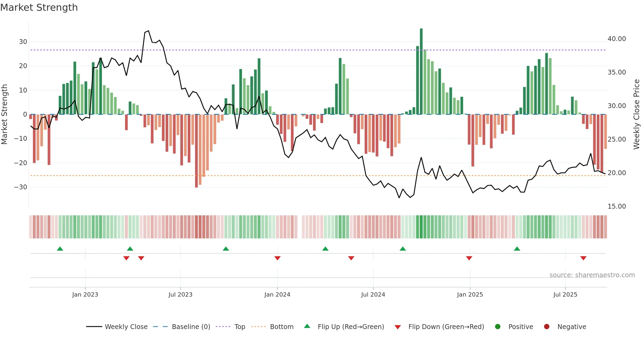Click the Jan 2024 x-axis label
The image size is (644, 362).
[277, 294]
